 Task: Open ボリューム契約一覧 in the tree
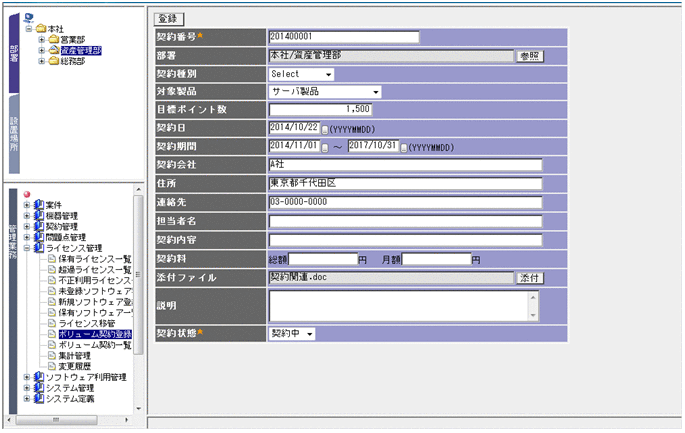(95, 345)
